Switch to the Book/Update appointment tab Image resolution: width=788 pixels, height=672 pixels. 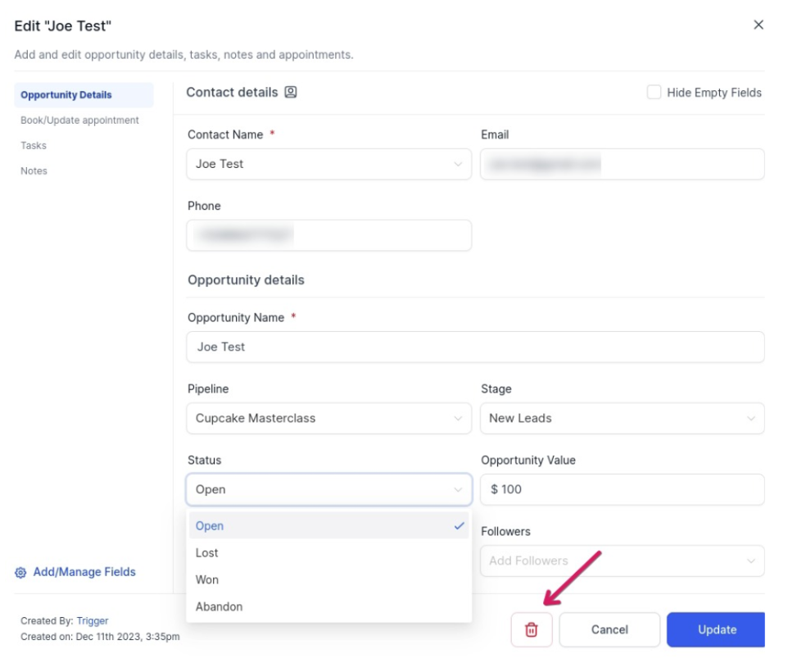(x=79, y=120)
